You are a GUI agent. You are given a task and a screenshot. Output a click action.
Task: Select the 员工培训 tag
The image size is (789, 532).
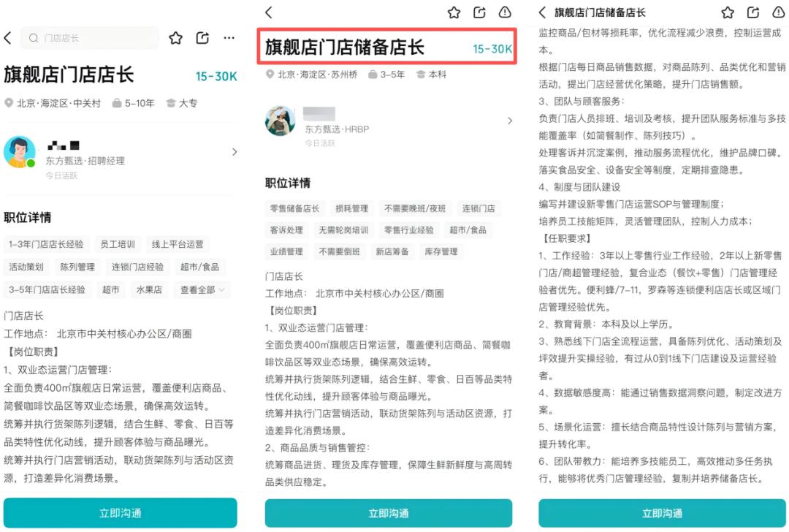pyautogui.click(x=118, y=244)
